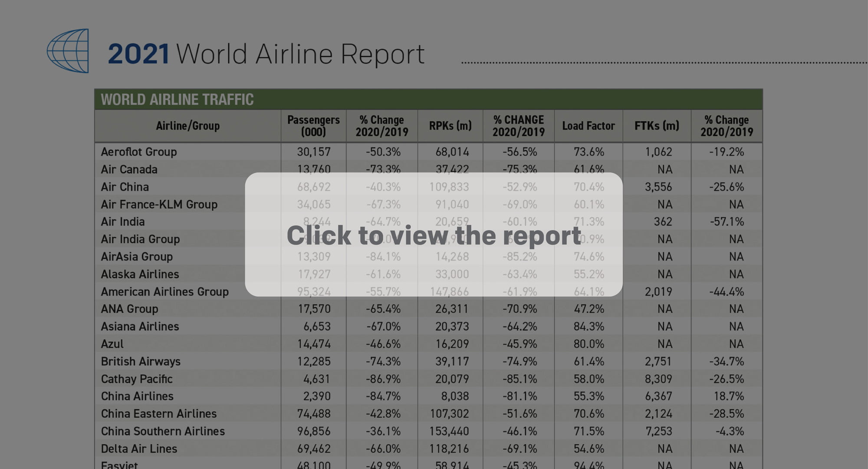Click Air India FTKs value 362

click(x=663, y=221)
